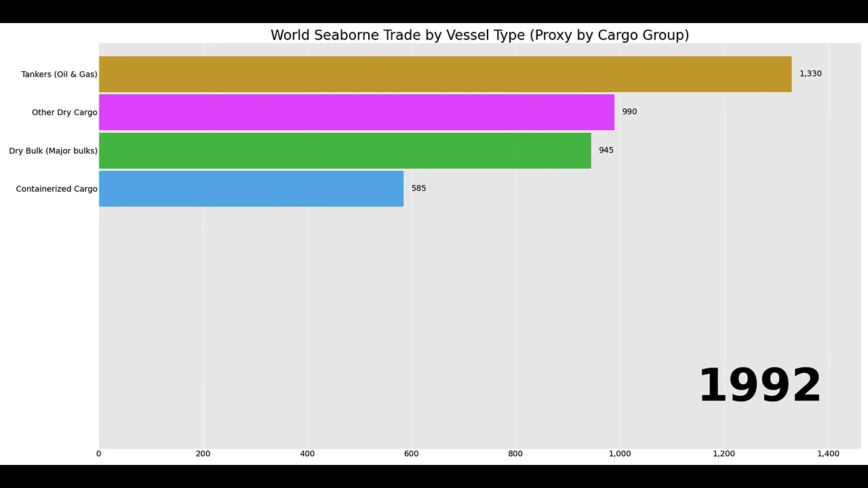The image size is (868, 488).
Task: Click the 'Dry Bulk (Major bulks)' axis label
Action: [x=53, y=151]
